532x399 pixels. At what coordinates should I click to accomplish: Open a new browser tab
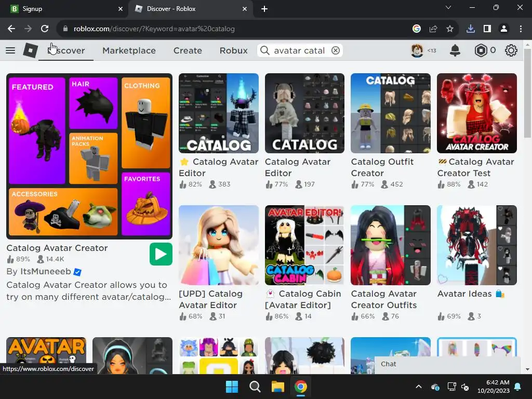pyautogui.click(x=264, y=9)
